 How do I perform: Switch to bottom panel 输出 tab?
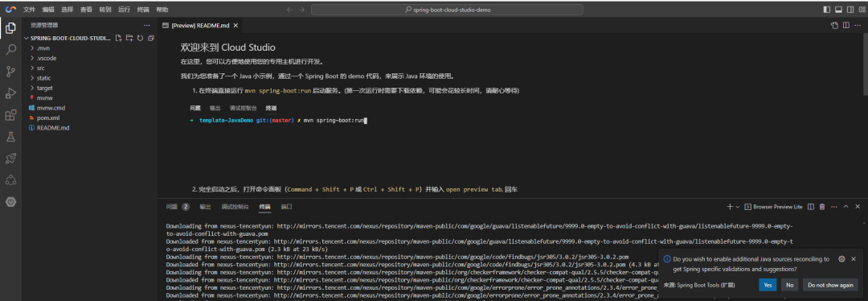point(205,207)
